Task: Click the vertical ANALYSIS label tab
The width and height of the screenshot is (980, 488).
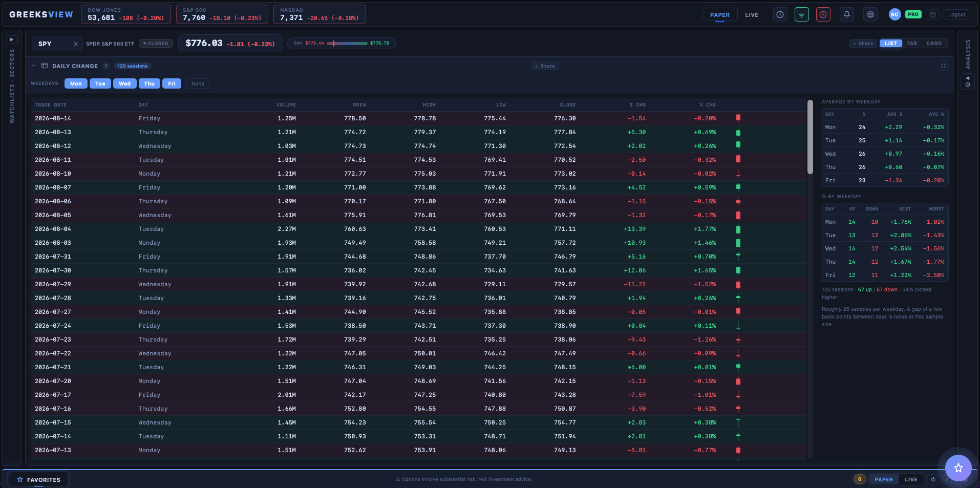Action: point(968,54)
